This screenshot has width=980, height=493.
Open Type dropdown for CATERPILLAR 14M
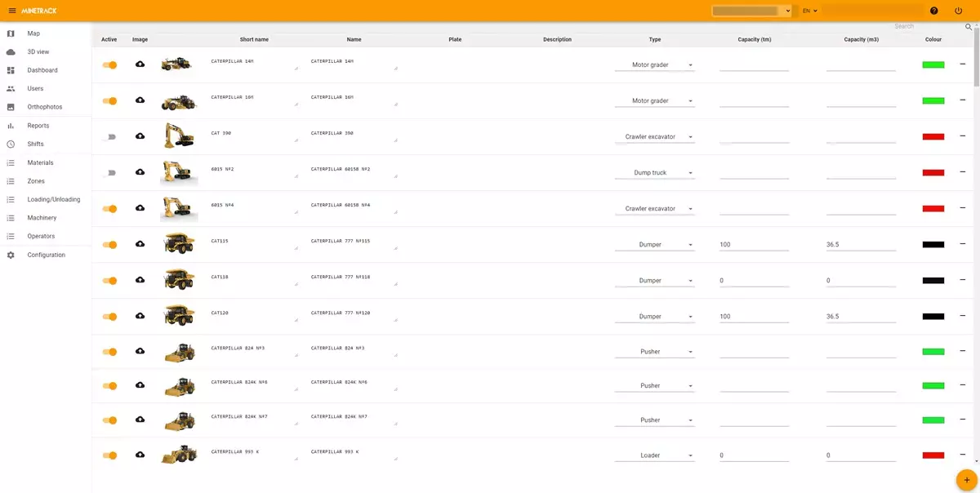click(x=655, y=65)
